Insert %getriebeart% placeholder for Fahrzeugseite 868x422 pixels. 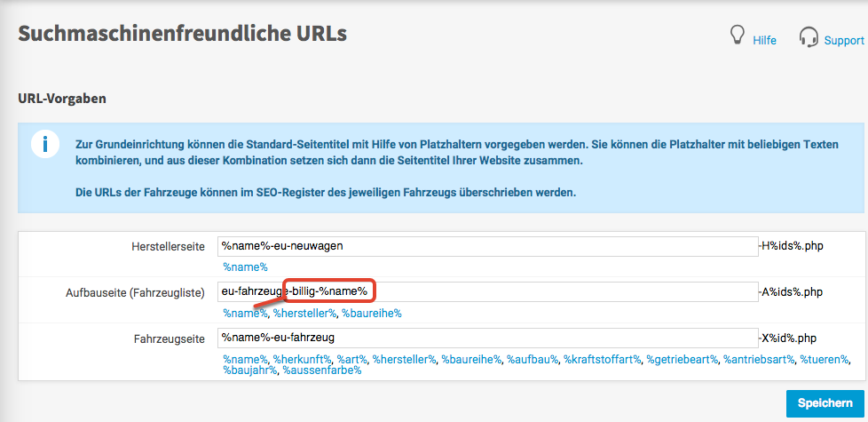681,359
